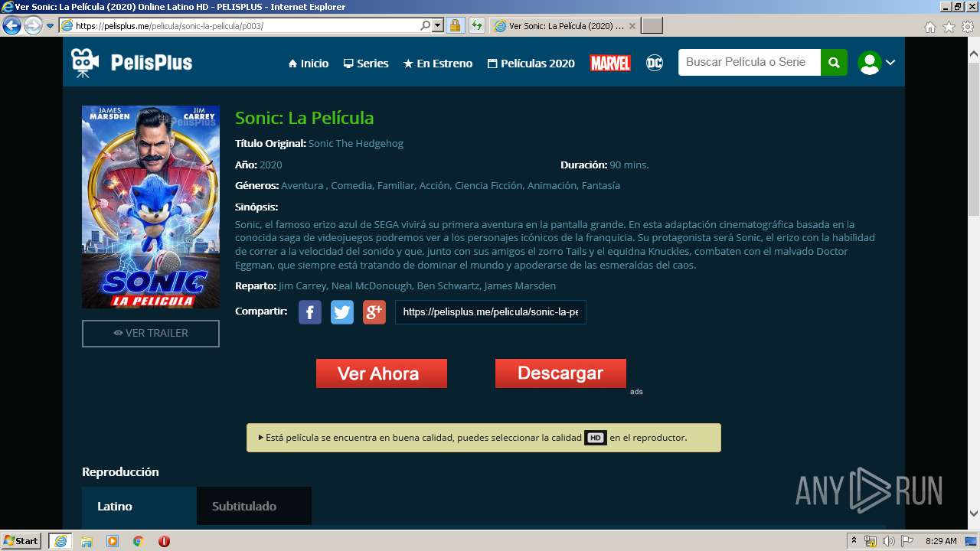Click the Ben Schwartz cast link

(448, 285)
